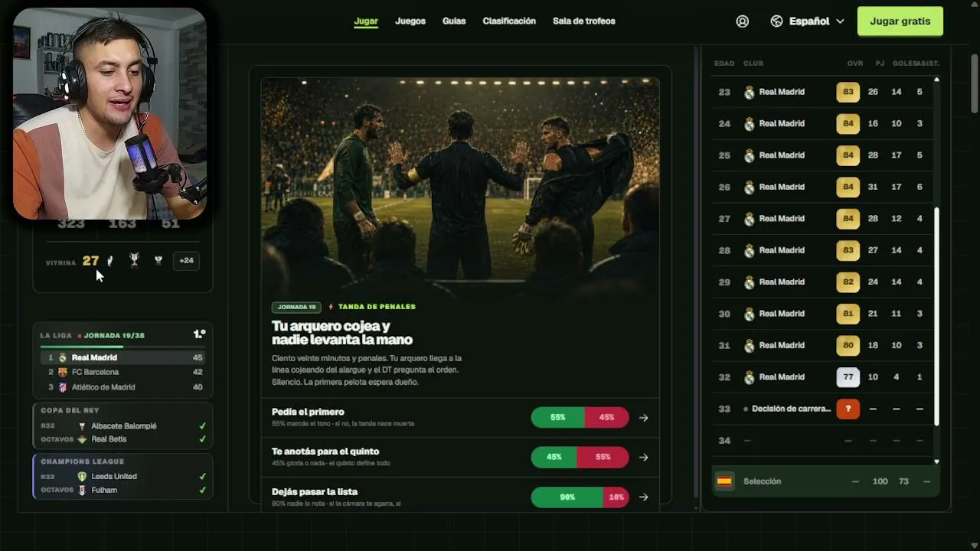Click the career table scroll-down arrow
980x551 pixels.
tap(936, 461)
